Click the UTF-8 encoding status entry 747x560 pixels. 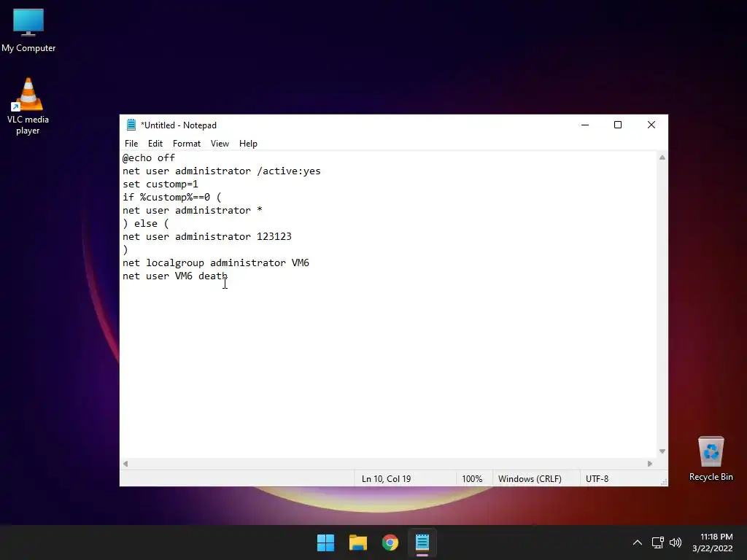[x=597, y=478]
